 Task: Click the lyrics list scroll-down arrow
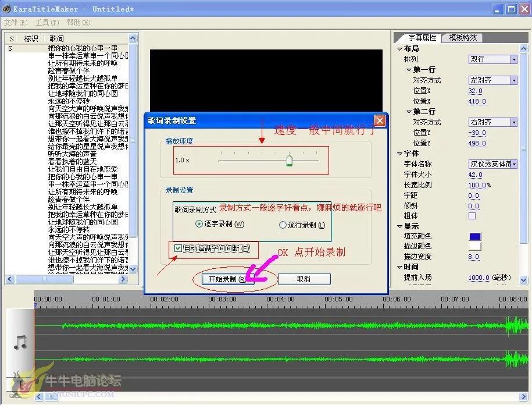point(133,269)
